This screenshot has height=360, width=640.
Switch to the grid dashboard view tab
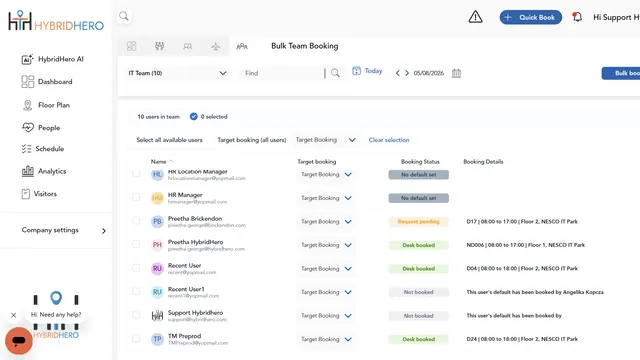(131, 46)
